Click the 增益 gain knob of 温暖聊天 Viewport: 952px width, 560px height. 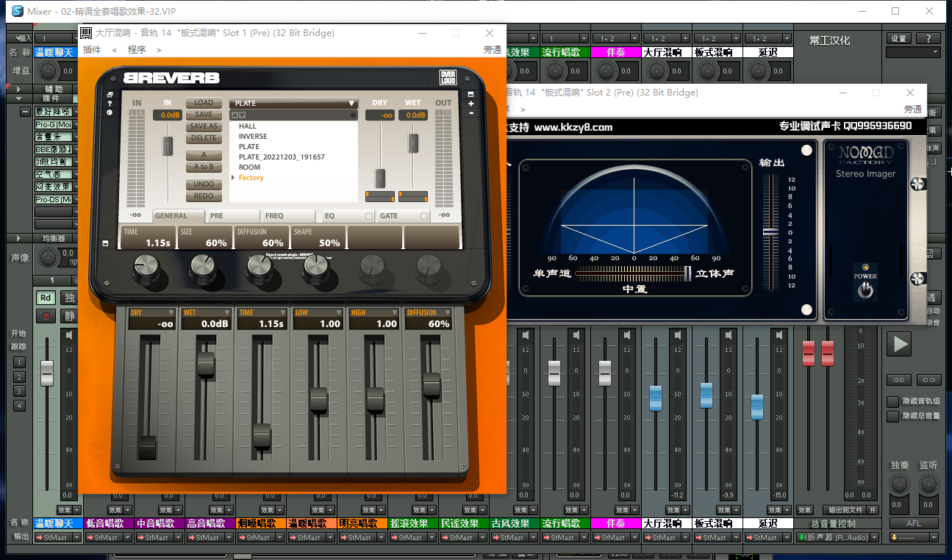pos(48,71)
